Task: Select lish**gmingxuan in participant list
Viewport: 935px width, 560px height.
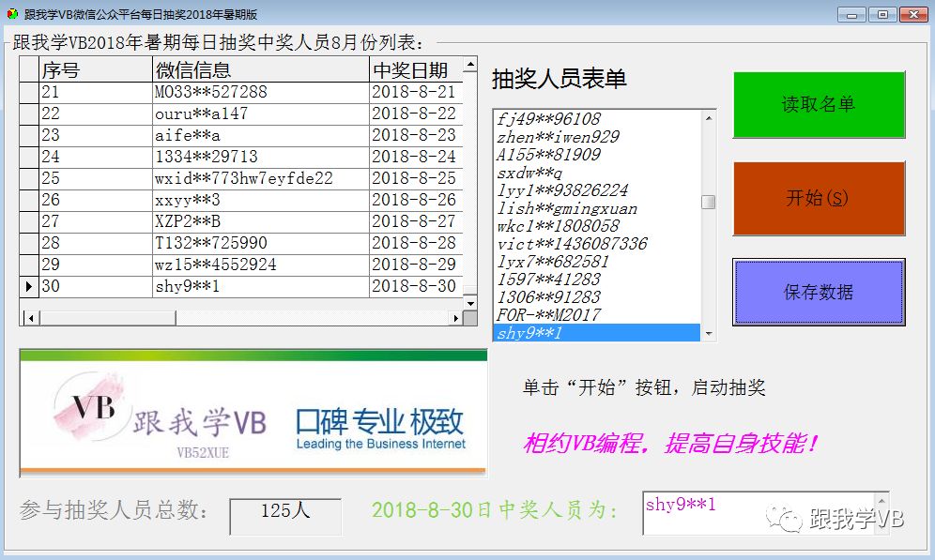Action: (x=597, y=208)
